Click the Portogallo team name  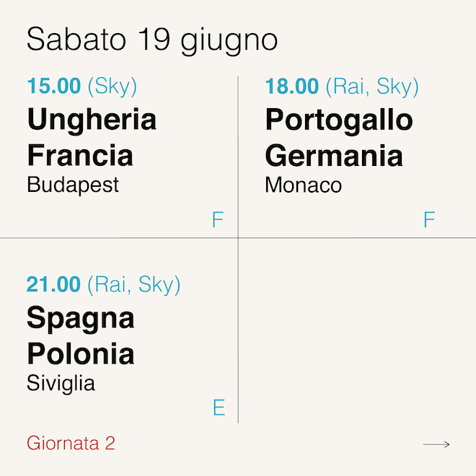tap(339, 120)
